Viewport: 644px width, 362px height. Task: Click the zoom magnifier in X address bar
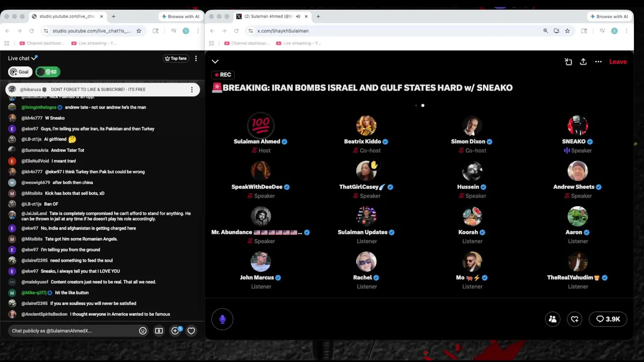click(x=545, y=31)
